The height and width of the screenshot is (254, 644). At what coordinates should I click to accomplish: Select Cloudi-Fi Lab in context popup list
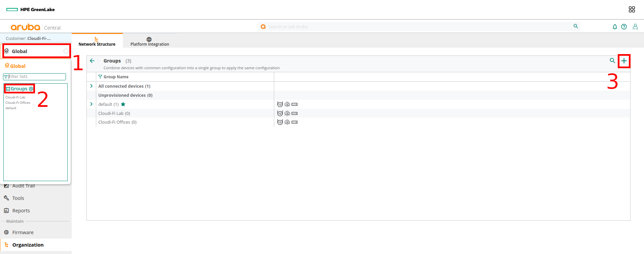[15, 97]
